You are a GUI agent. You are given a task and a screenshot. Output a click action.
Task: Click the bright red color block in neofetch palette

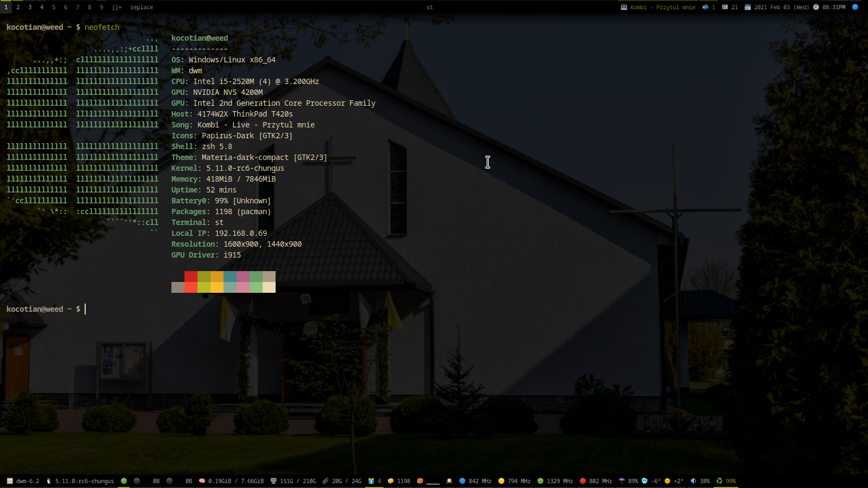pos(191,287)
